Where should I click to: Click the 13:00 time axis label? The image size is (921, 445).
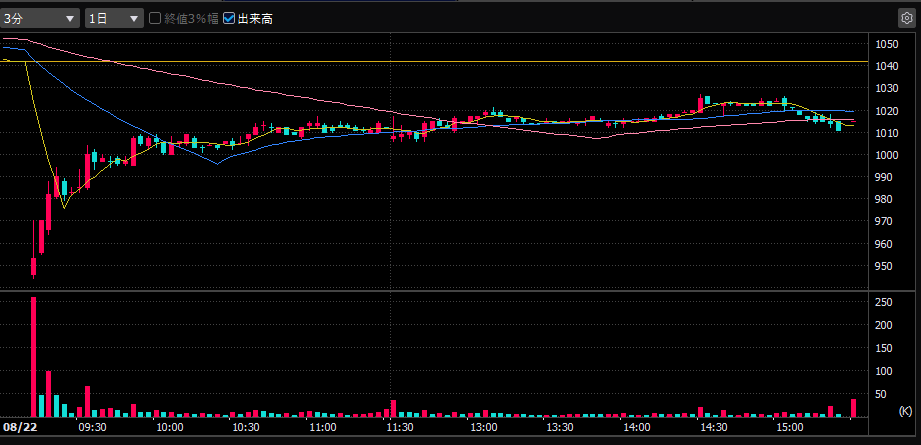tap(483, 427)
